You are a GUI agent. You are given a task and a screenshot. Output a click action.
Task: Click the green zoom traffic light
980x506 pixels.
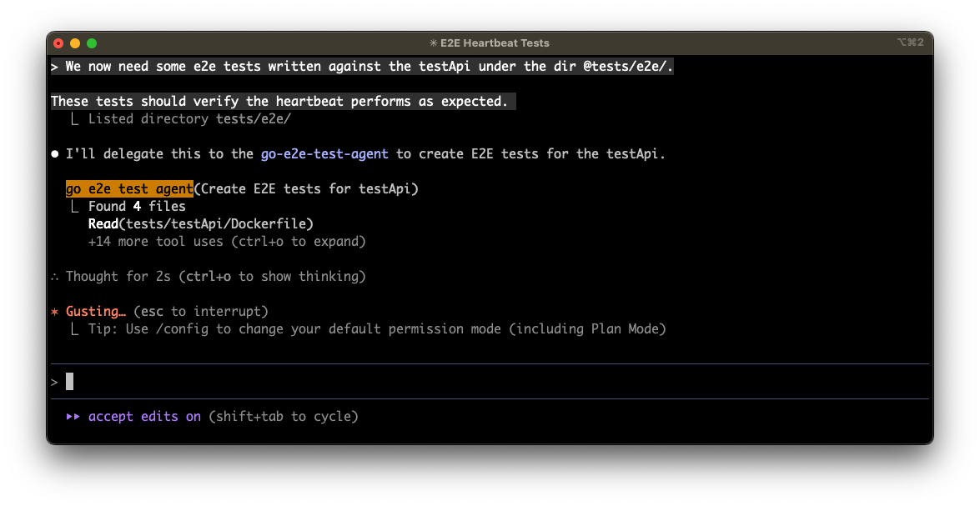tap(92, 43)
